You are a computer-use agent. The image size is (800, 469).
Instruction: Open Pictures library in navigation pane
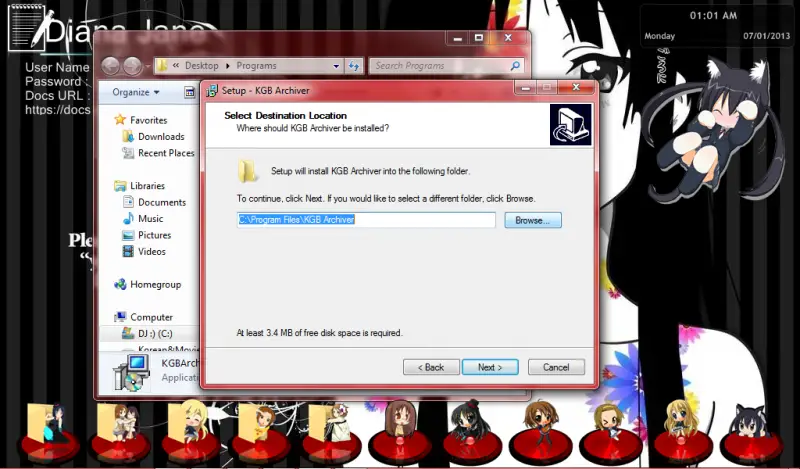154,235
